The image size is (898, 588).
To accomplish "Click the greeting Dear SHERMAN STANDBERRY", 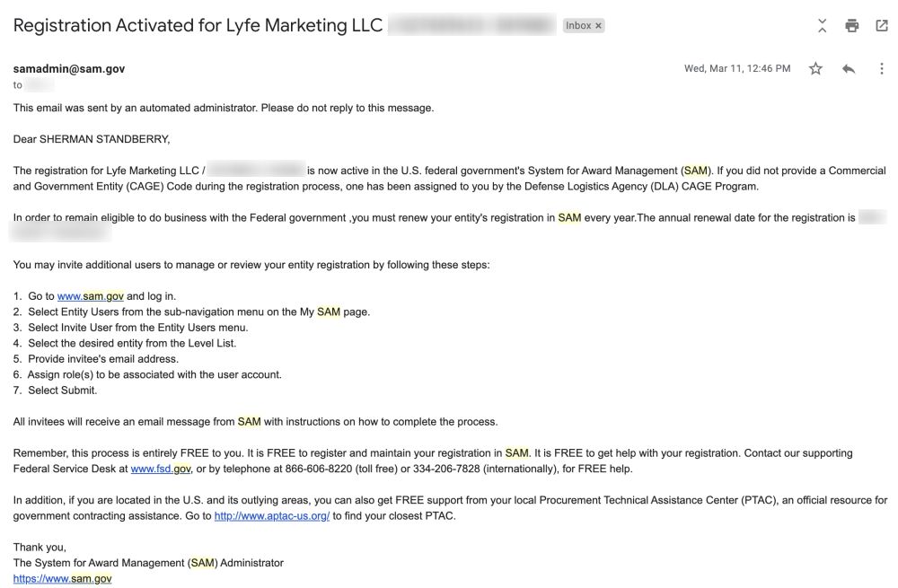I will coord(92,139).
